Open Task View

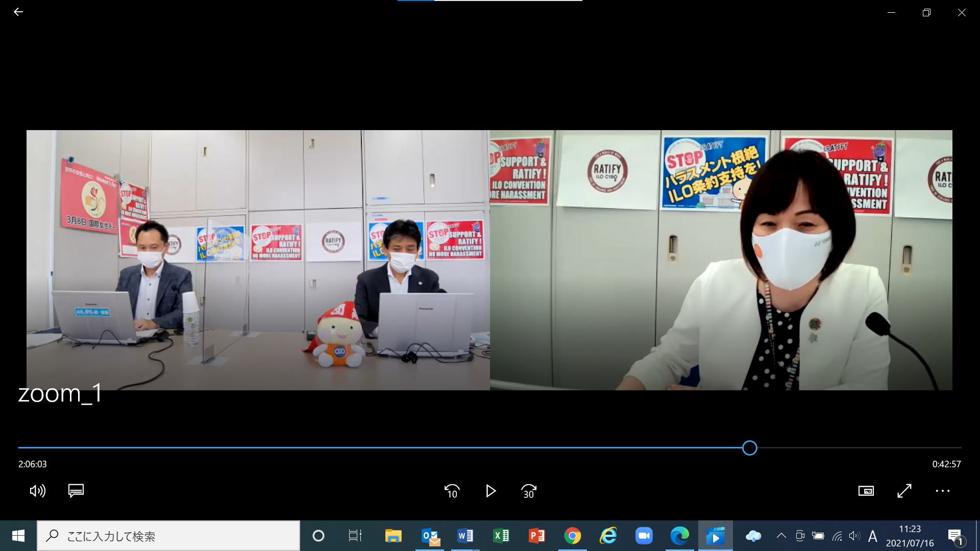(355, 536)
